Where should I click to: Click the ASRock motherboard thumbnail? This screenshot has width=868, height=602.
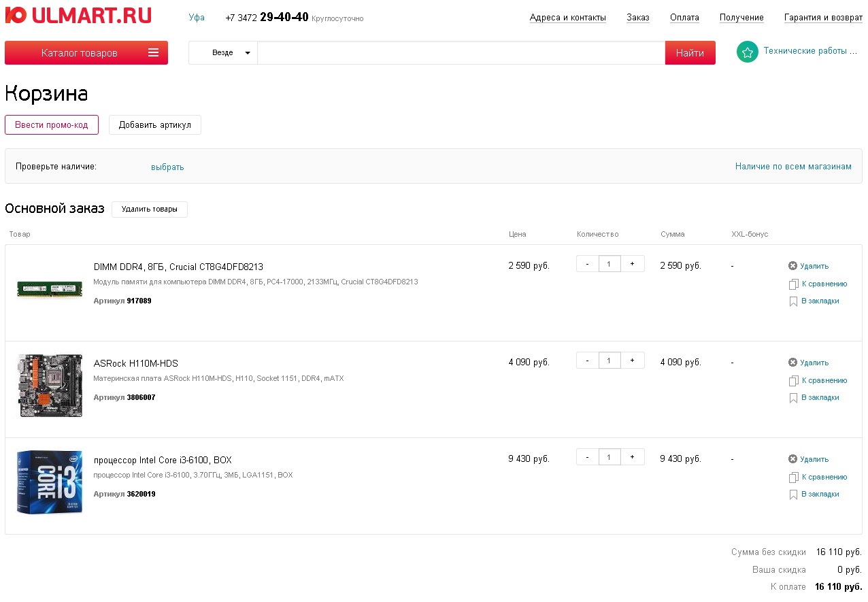(x=50, y=386)
